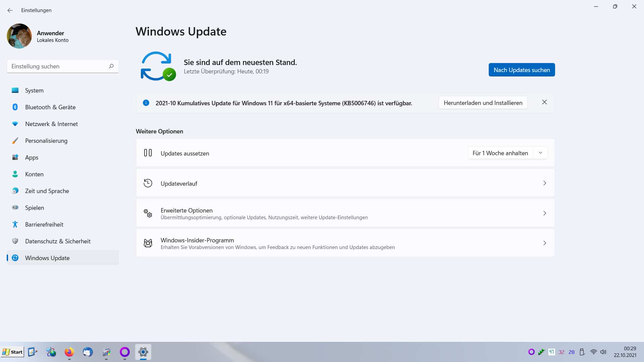Click the Erweiterte Optionen gears icon
Image resolution: width=644 pixels, height=362 pixels.
(x=148, y=213)
